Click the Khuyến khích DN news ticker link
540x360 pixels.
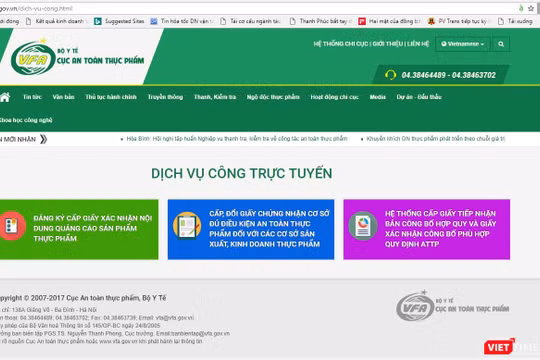tap(436, 139)
